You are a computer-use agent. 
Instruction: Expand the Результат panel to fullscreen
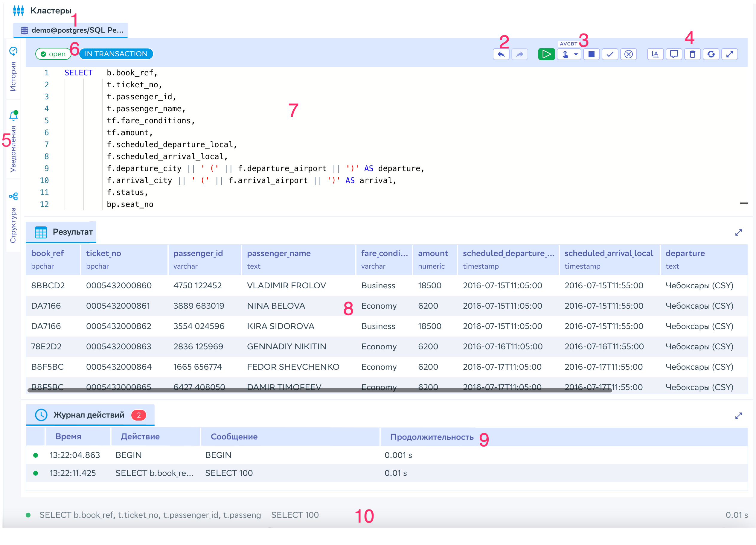pyautogui.click(x=739, y=232)
